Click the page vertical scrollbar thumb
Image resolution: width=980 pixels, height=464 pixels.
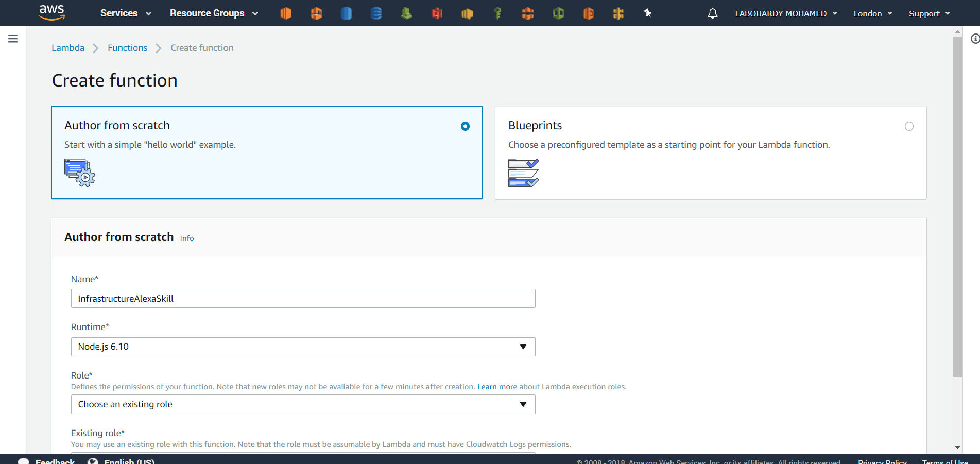[957, 206]
